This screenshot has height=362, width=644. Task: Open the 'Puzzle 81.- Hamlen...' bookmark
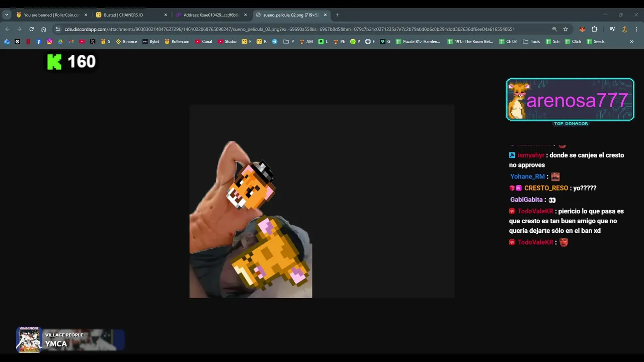(x=418, y=42)
